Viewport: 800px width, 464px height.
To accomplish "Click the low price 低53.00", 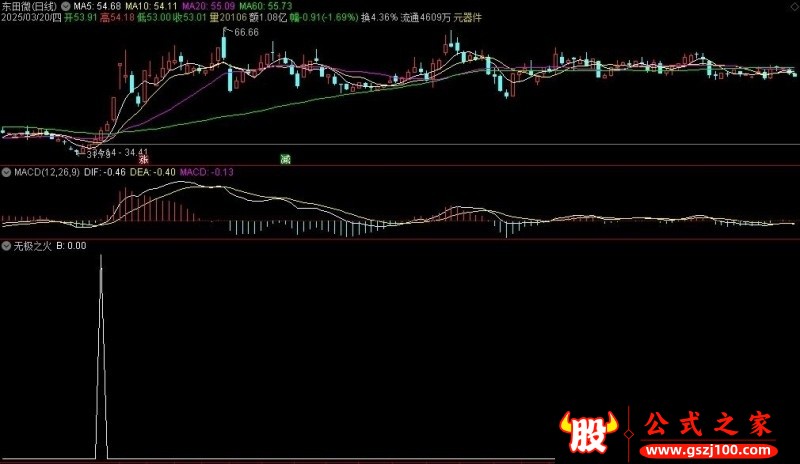I will click(x=154, y=18).
